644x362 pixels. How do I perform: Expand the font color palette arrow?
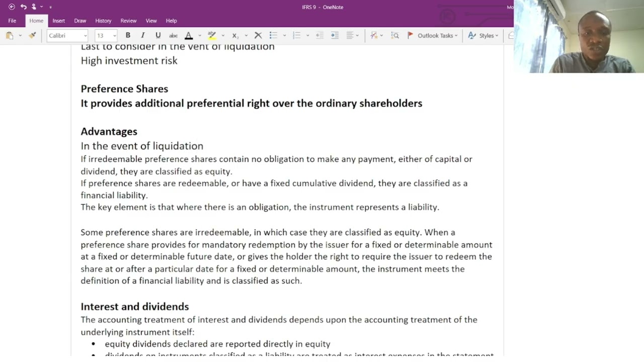pos(199,36)
